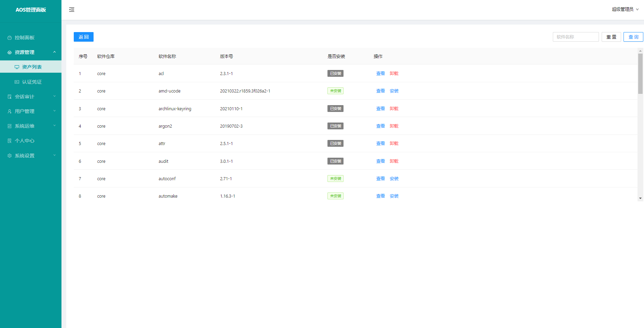Click the 返回 back button
The height and width of the screenshot is (328, 644).
tap(84, 37)
